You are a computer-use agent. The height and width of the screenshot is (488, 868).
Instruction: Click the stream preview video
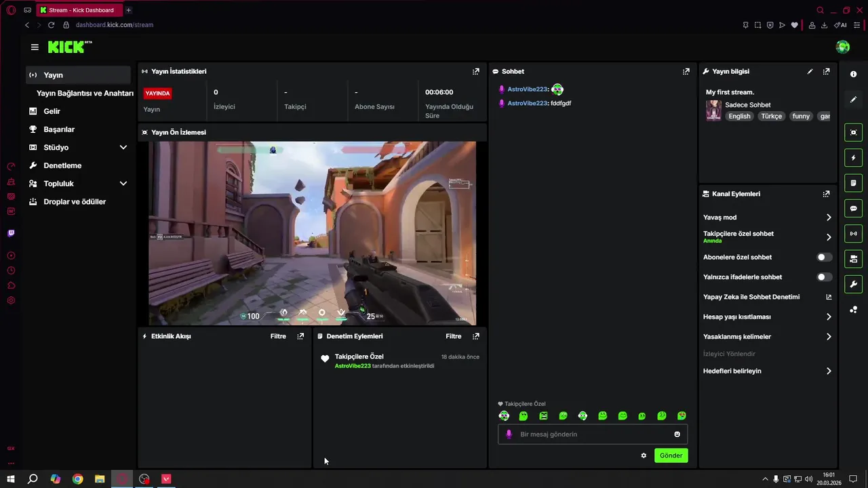click(312, 234)
